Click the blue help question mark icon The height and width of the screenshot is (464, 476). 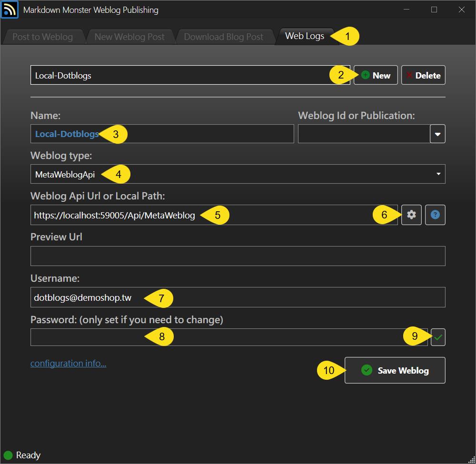pyautogui.click(x=435, y=215)
